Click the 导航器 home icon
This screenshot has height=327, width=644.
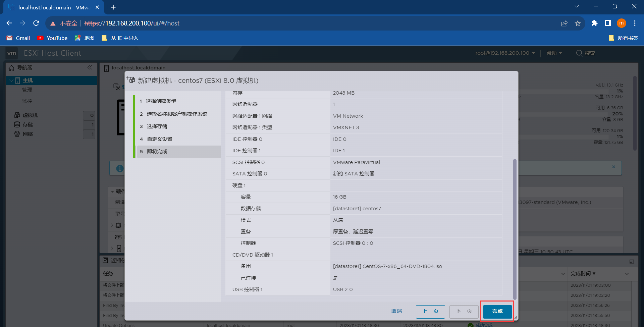(11, 68)
